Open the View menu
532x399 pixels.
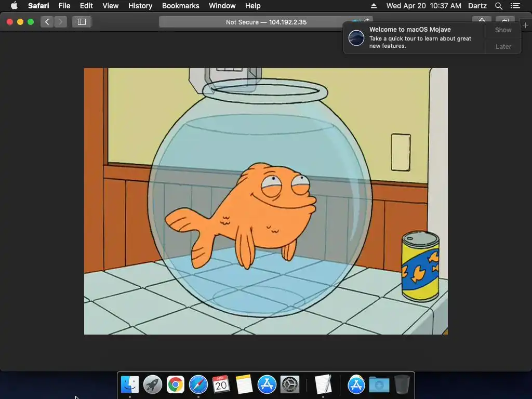pos(110,6)
